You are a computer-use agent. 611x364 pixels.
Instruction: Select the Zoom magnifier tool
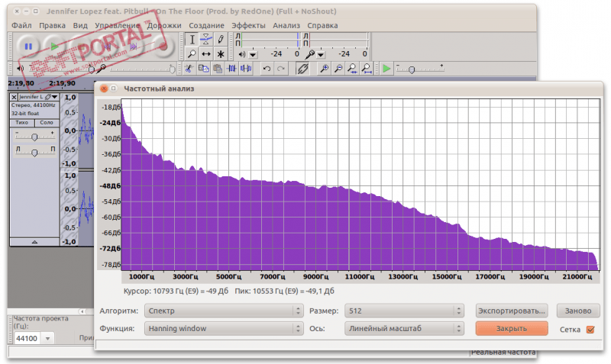click(x=192, y=53)
